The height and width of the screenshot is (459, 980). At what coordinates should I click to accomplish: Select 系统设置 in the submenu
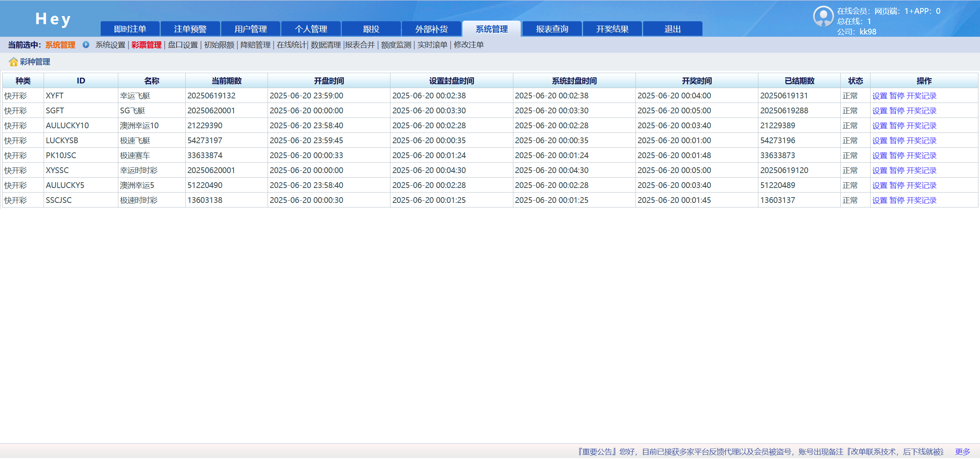(x=110, y=45)
